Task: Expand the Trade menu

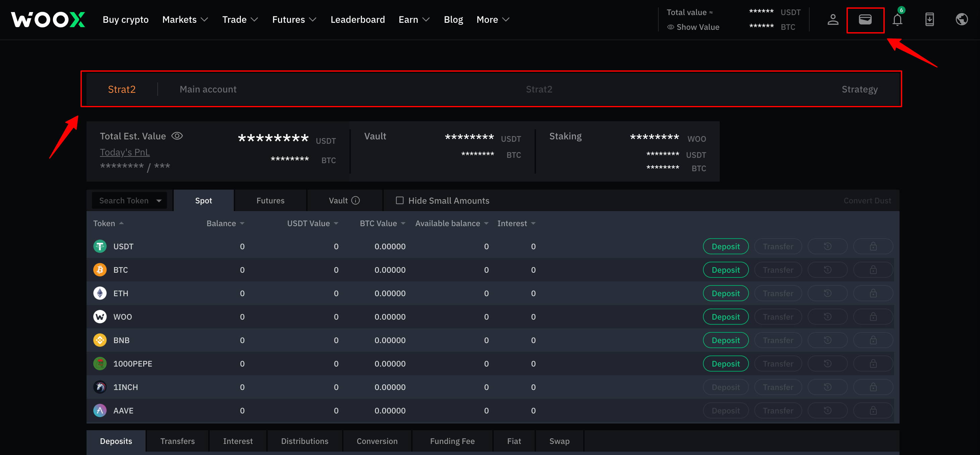Action: [240, 19]
